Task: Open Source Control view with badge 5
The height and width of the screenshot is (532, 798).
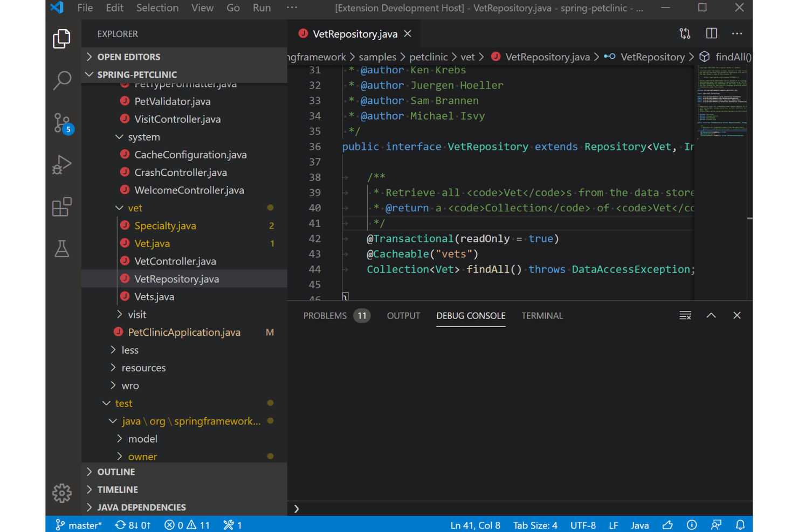Action: [x=63, y=123]
